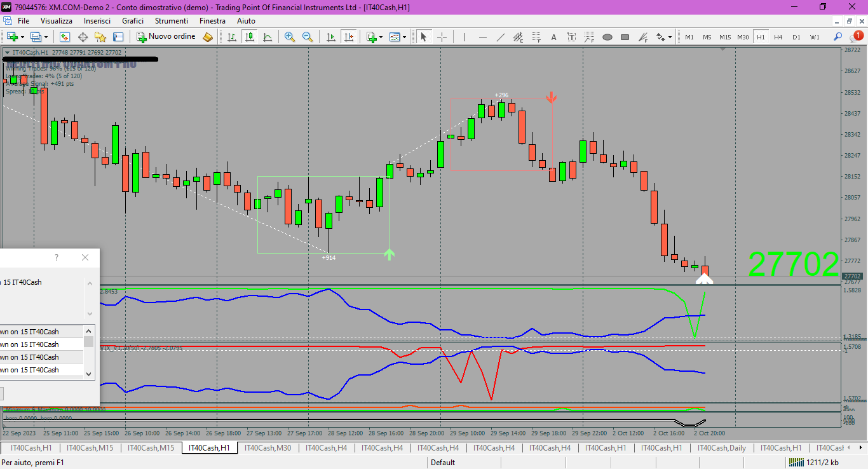Select the arrow cursor tool
868x469 pixels.
[x=424, y=37]
